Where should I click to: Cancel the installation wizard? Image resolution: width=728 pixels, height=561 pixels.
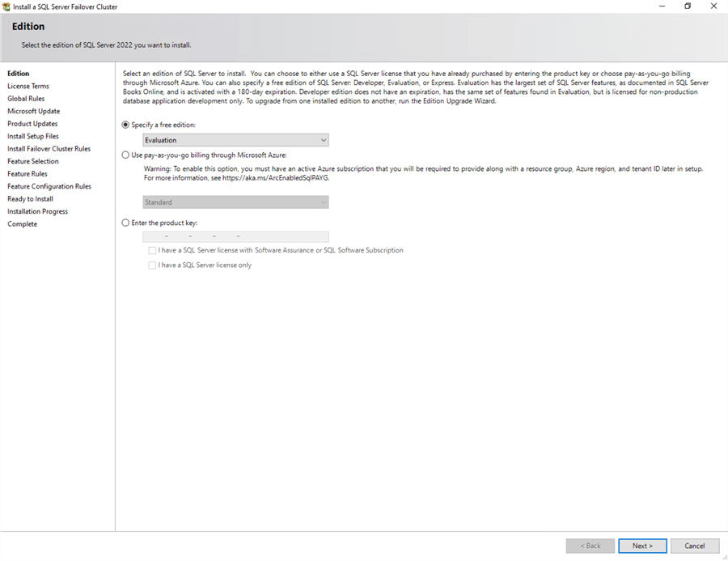695,546
